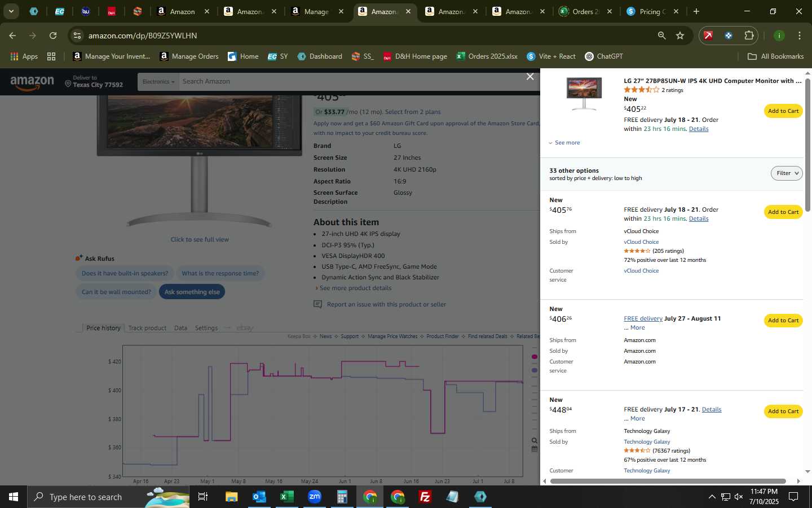Click the Windows taskbar search box

[108, 497]
